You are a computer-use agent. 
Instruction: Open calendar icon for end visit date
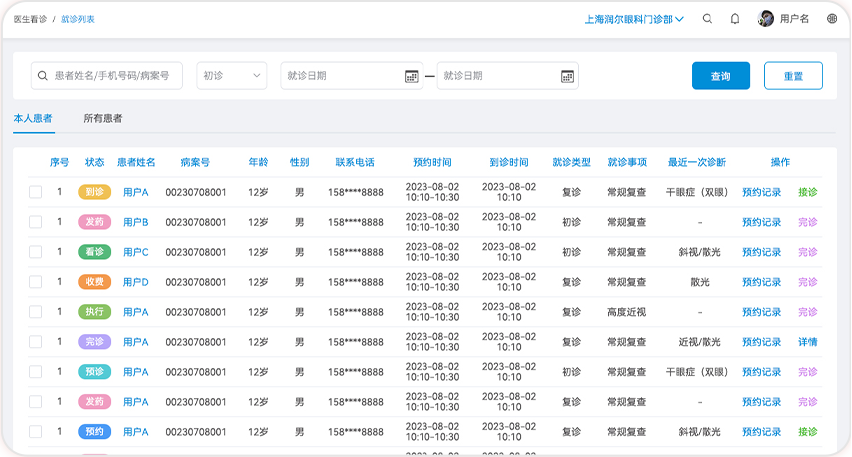coord(567,76)
